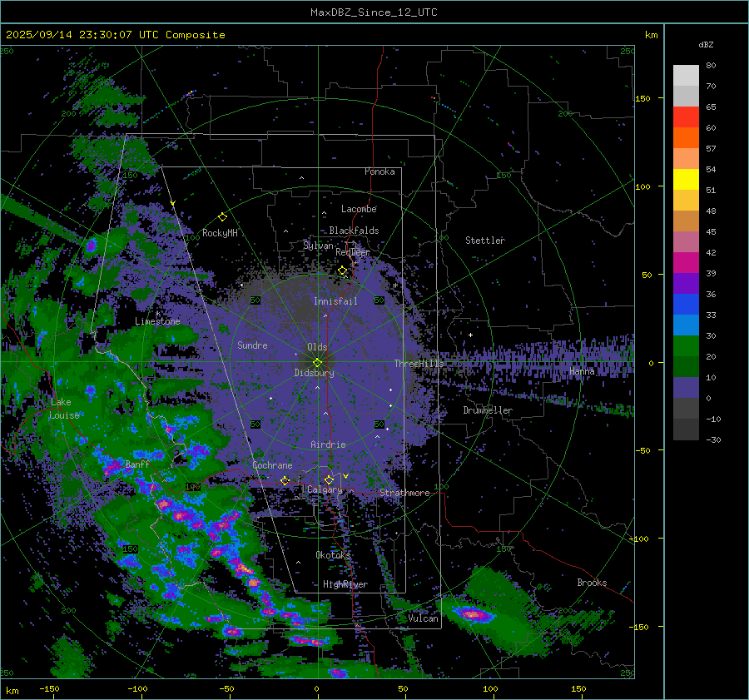Select the Olds label
Viewport: 749px width, 700px height.
[x=317, y=347]
